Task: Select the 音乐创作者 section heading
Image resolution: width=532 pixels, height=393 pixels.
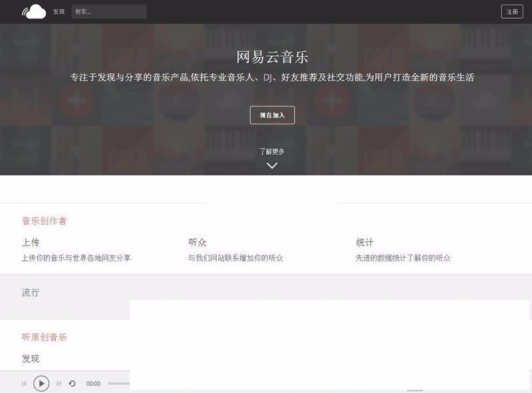Action: click(44, 221)
